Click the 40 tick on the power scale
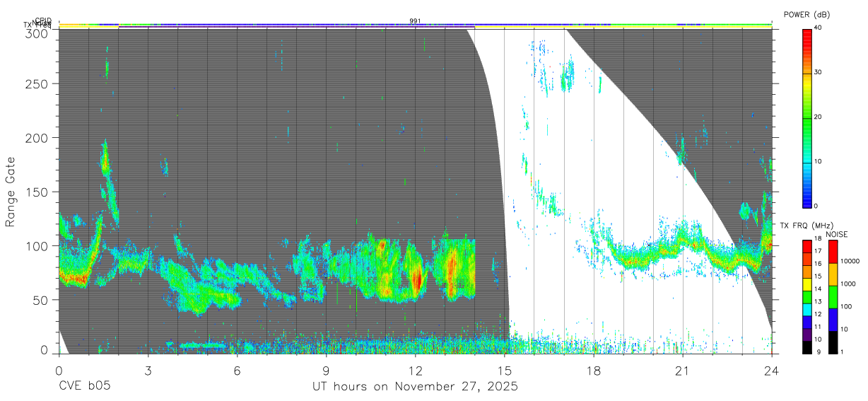This screenshot has height=401, width=868. pyautogui.click(x=819, y=28)
